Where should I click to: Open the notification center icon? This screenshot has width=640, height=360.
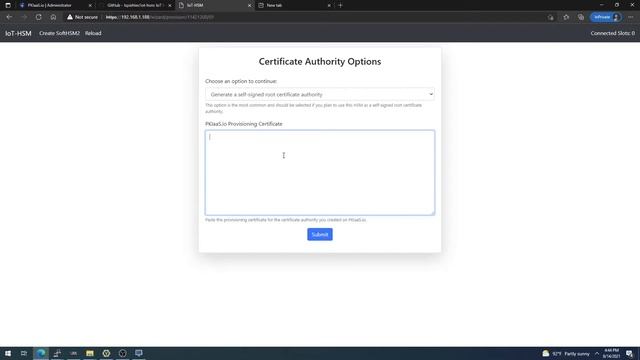click(629, 353)
